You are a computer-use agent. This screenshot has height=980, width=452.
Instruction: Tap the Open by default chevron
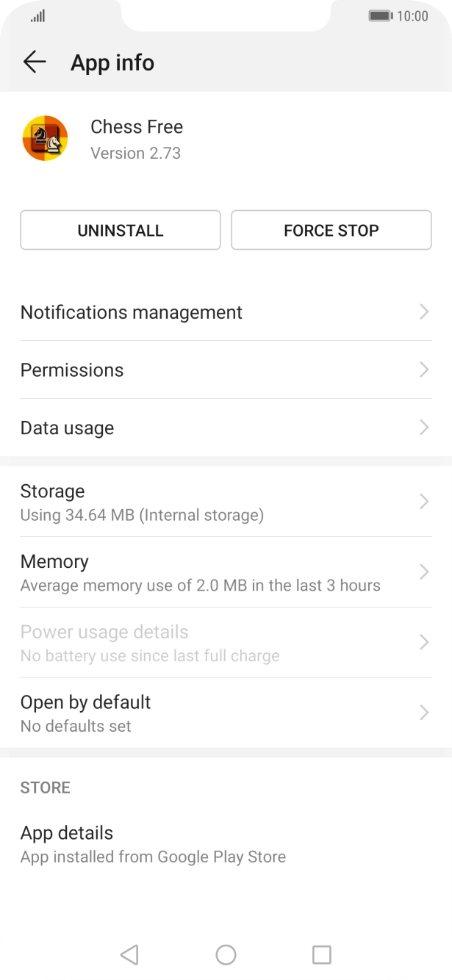tap(423, 713)
